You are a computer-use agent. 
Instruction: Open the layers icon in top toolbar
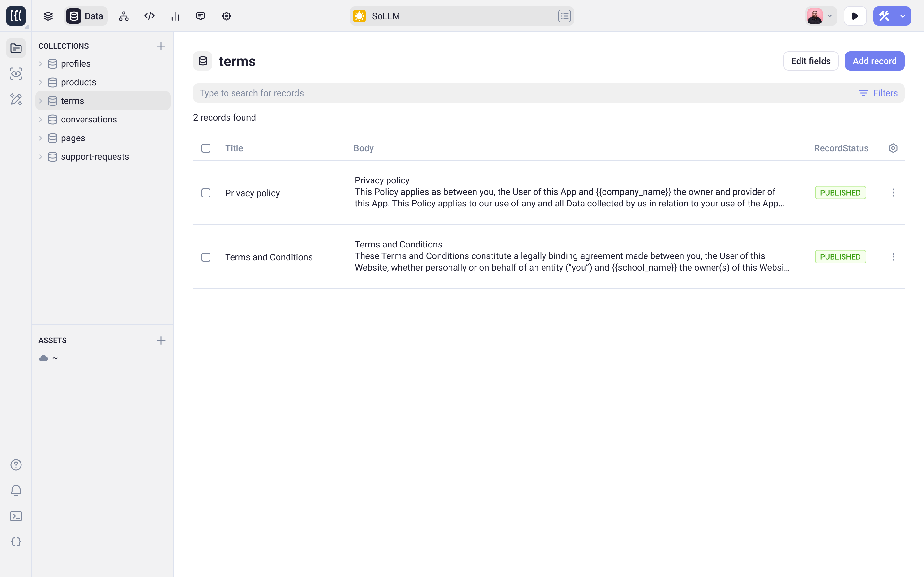point(48,16)
